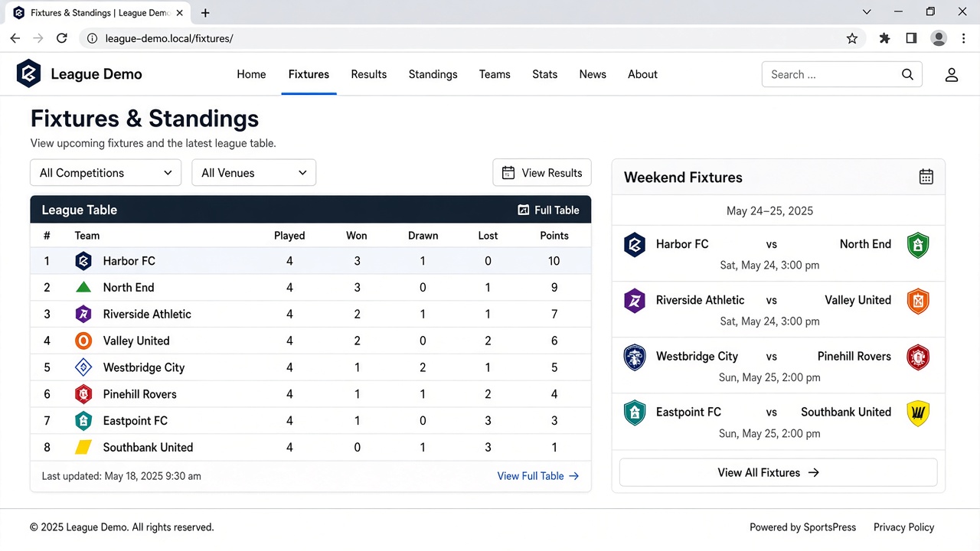Click the View Full Table link
Viewport: 980px width, 551px height.
pos(538,476)
